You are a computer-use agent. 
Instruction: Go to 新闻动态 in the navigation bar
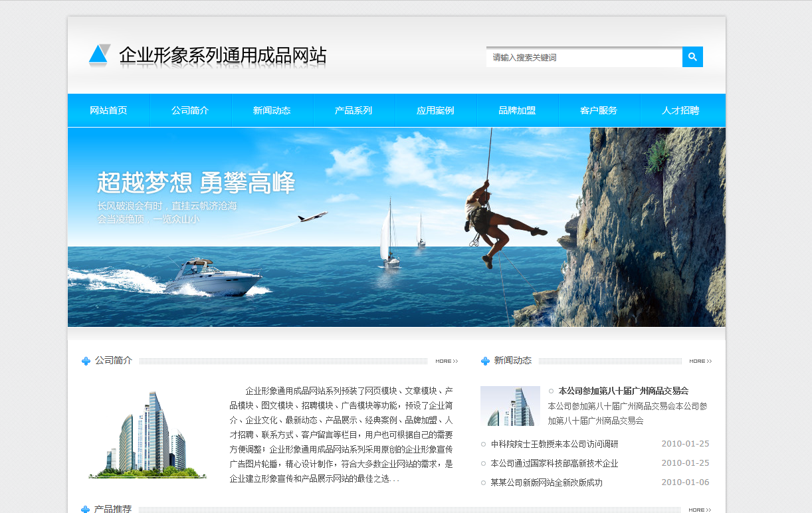272,110
